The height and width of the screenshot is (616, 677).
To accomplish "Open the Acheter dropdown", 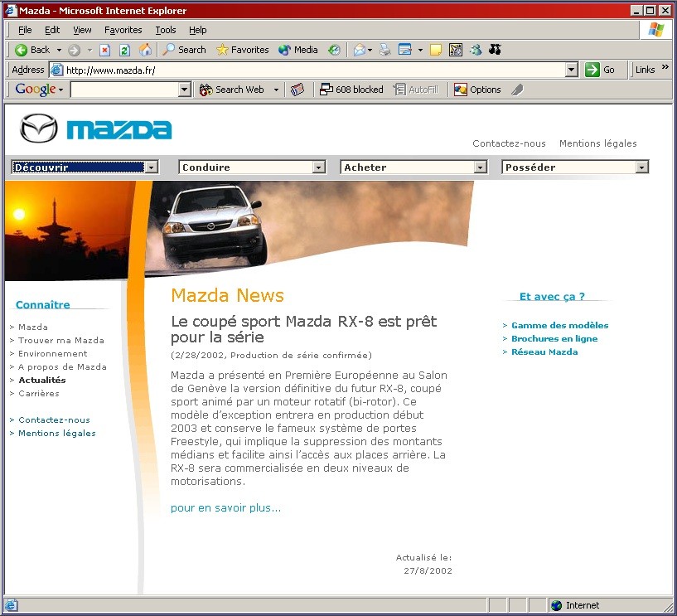I will point(414,167).
